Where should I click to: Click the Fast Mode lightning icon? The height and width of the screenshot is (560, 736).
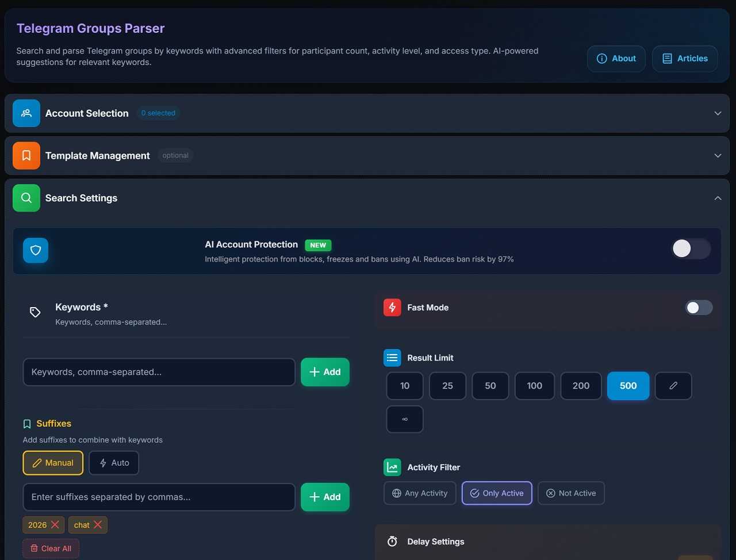tap(392, 308)
